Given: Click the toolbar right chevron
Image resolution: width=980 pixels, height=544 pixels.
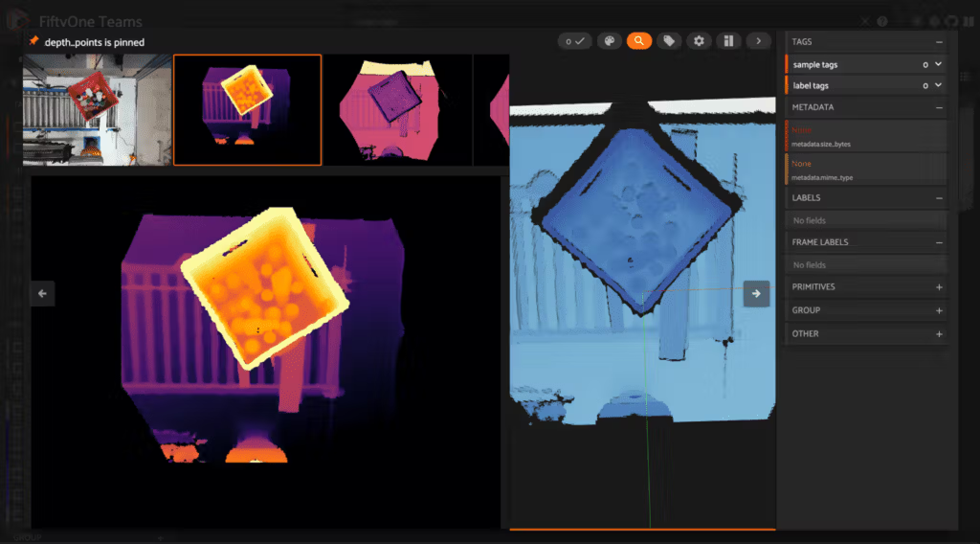Looking at the screenshot, I should click(x=758, y=41).
